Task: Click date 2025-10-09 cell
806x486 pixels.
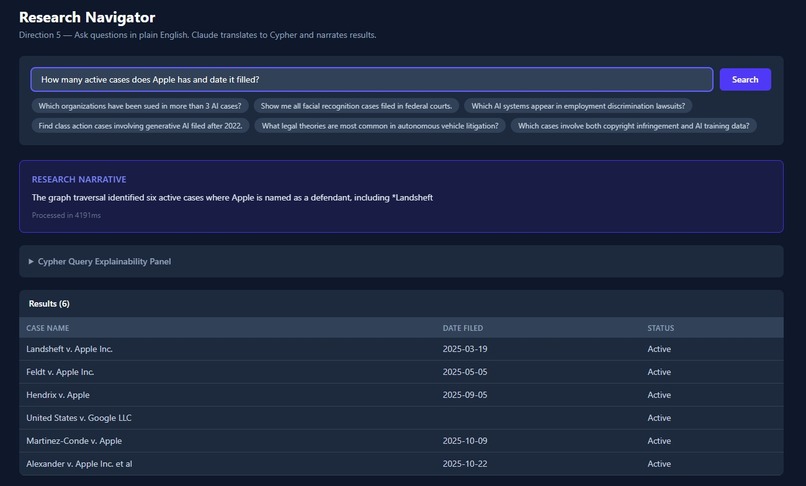Action: point(465,441)
